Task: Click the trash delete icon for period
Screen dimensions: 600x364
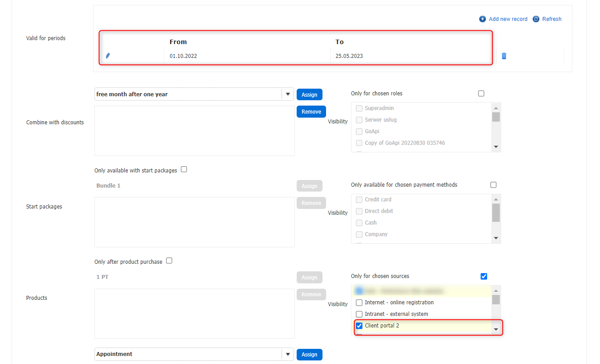Action: click(x=504, y=56)
